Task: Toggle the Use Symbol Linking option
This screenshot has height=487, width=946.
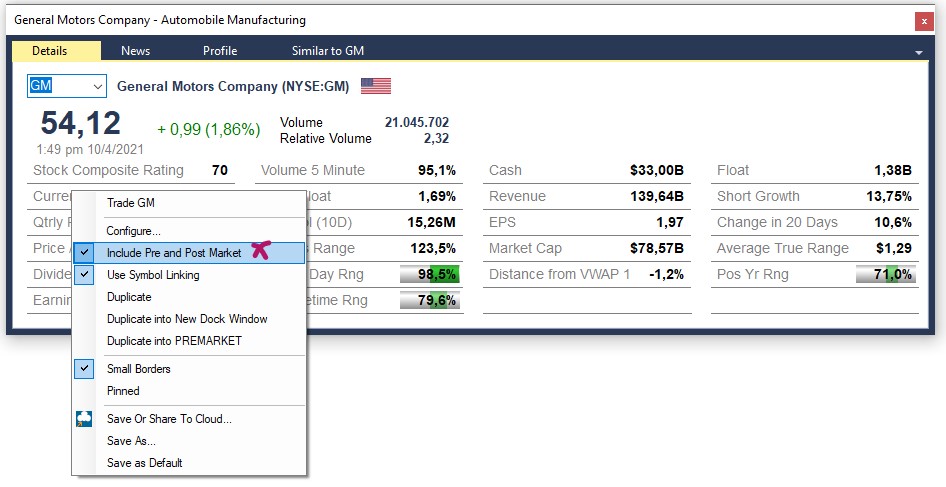Action: pyautogui.click(x=153, y=275)
